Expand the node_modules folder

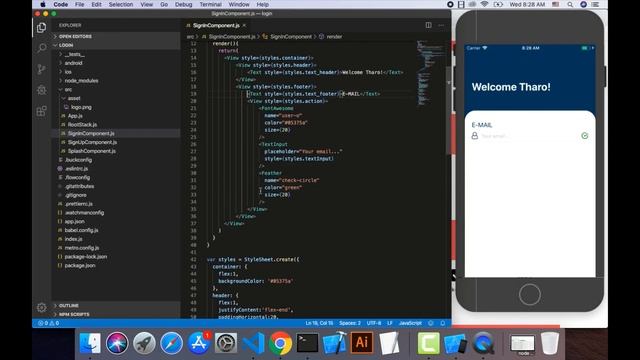116,80
